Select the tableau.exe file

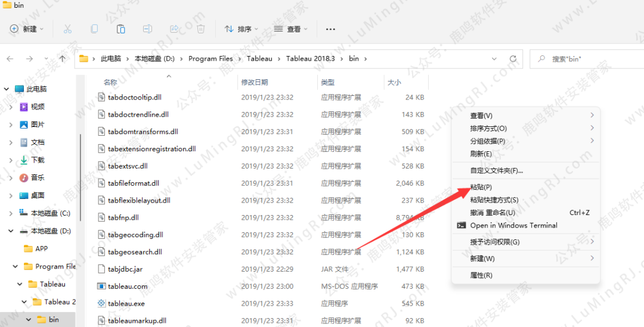126,303
